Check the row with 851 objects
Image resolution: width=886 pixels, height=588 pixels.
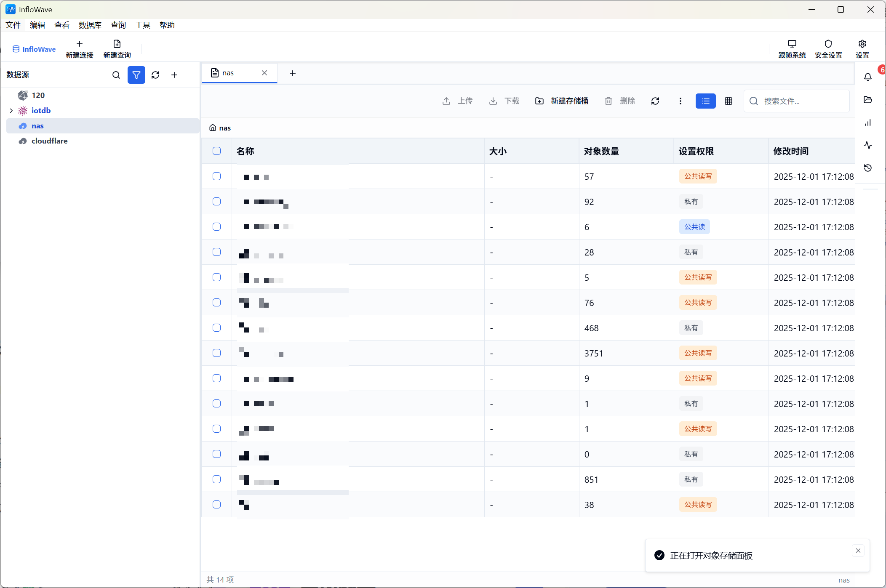216,479
